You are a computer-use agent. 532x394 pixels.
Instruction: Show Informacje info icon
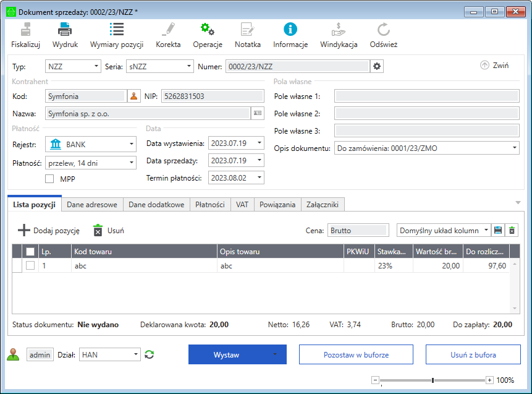[290, 29]
